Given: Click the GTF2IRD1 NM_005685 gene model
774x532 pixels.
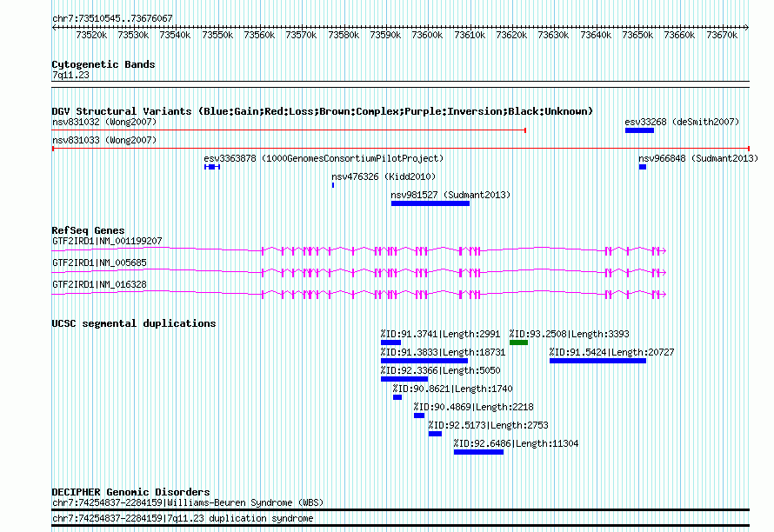Looking at the screenshot, I should (x=359, y=272).
